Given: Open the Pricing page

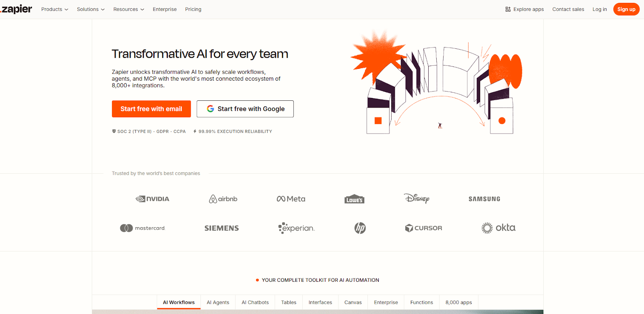Looking at the screenshot, I should (x=193, y=9).
